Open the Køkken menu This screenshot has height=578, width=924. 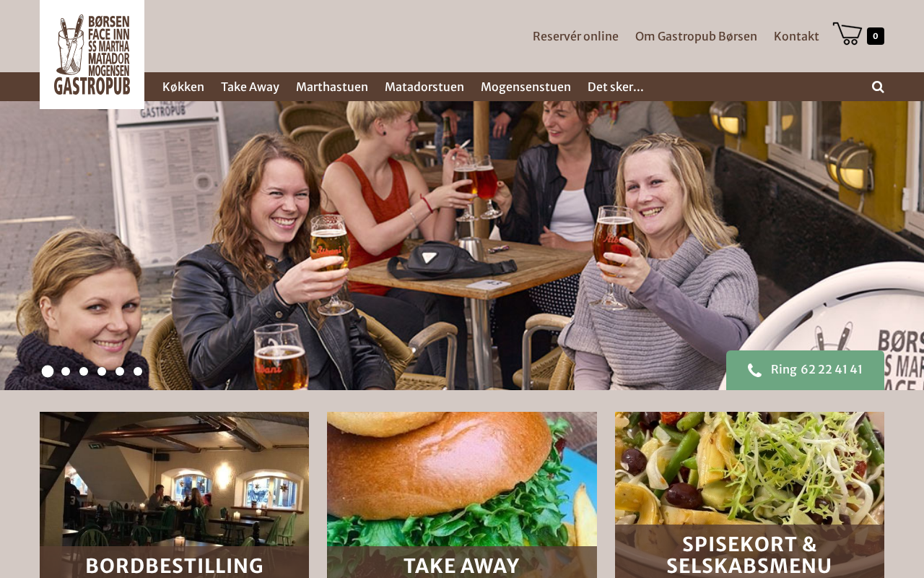coord(183,87)
